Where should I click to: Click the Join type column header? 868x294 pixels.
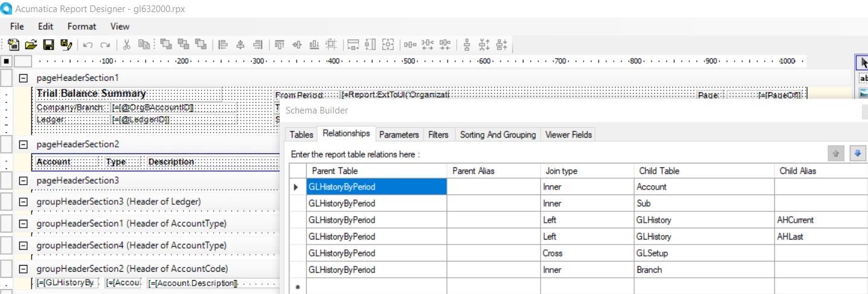[x=587, y=171]
